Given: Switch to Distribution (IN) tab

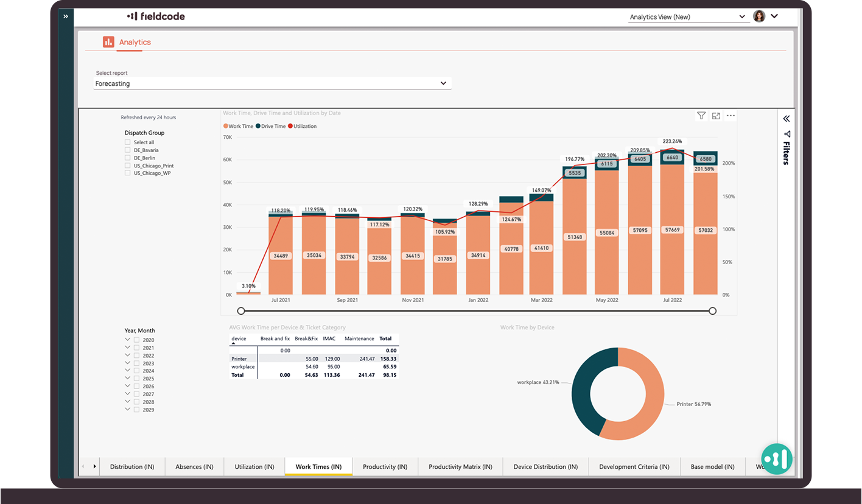Looking at the screenshot, I should [132, 467].
